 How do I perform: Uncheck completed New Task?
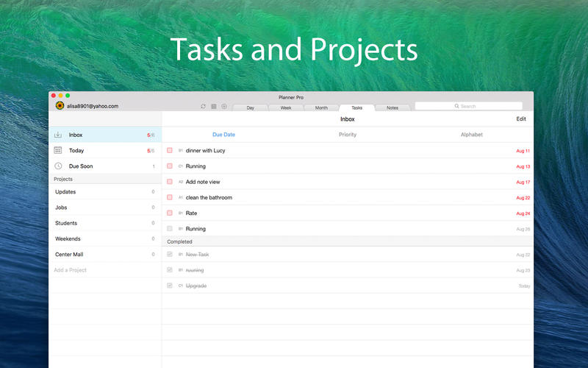170,254
